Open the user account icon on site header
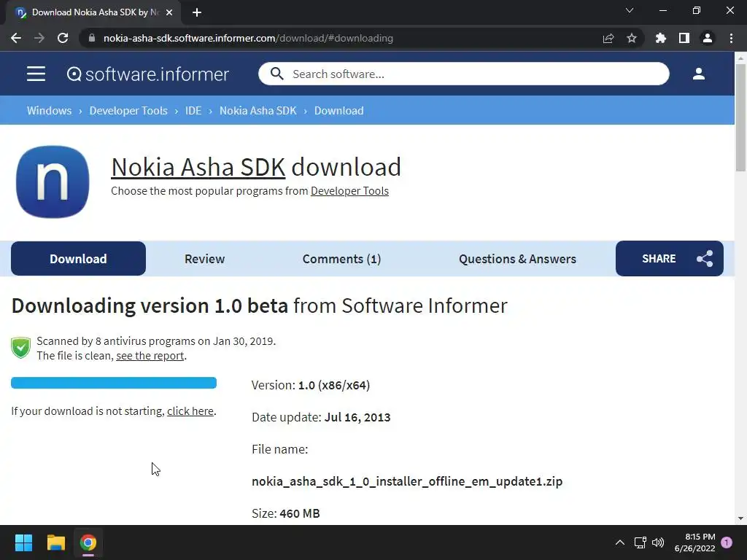 [x=698, y=74]
